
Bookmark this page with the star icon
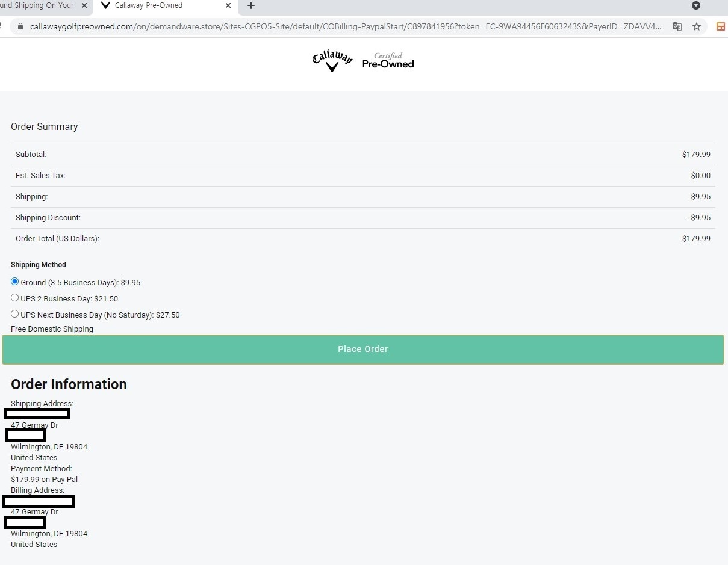tap(697, 26)
